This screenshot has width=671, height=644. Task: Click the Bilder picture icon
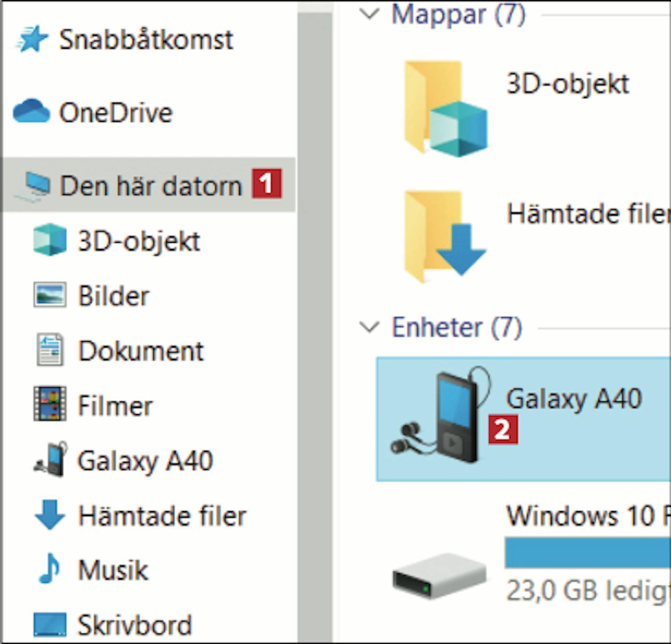tap(50, 295)
